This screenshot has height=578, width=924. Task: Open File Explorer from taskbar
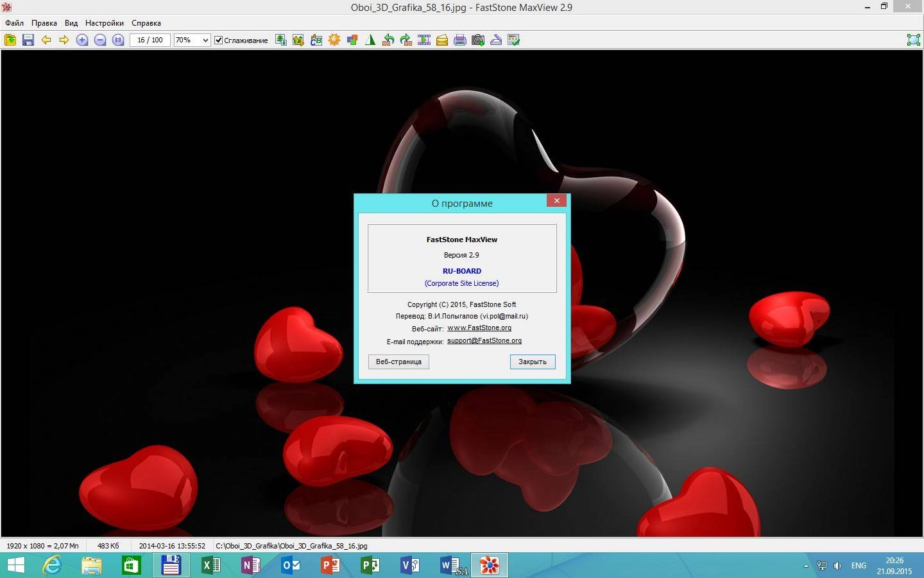pyautogui.click(x=92, y=565)
